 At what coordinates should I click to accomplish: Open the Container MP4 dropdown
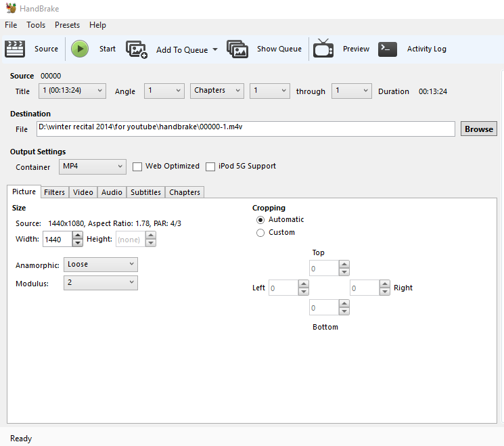(x=93, y=166)
